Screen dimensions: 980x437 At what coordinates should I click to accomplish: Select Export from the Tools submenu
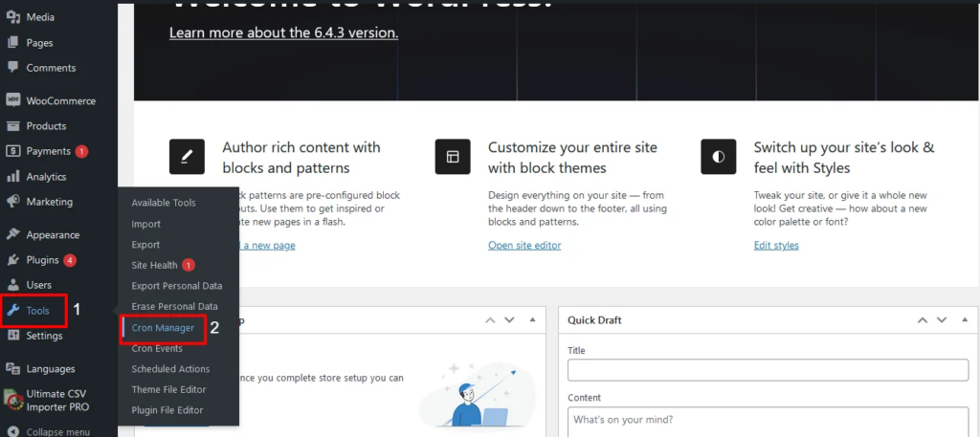pos(145,245)
